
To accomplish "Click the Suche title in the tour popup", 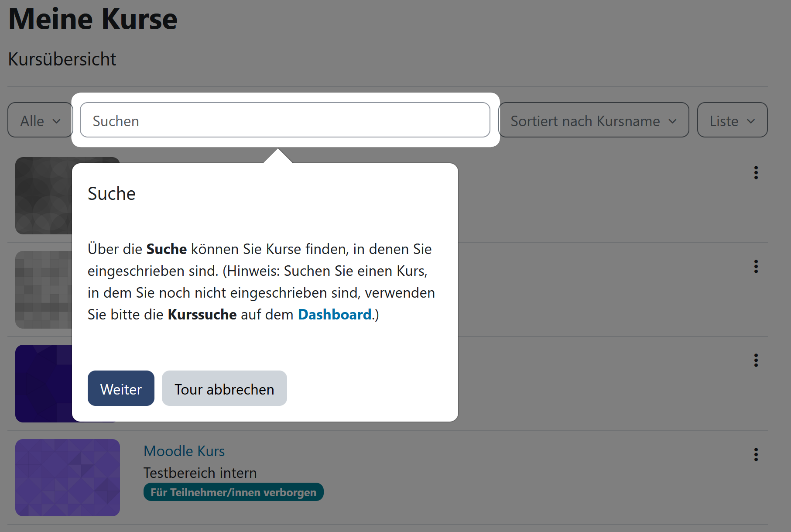I will (x=112, y=194).
